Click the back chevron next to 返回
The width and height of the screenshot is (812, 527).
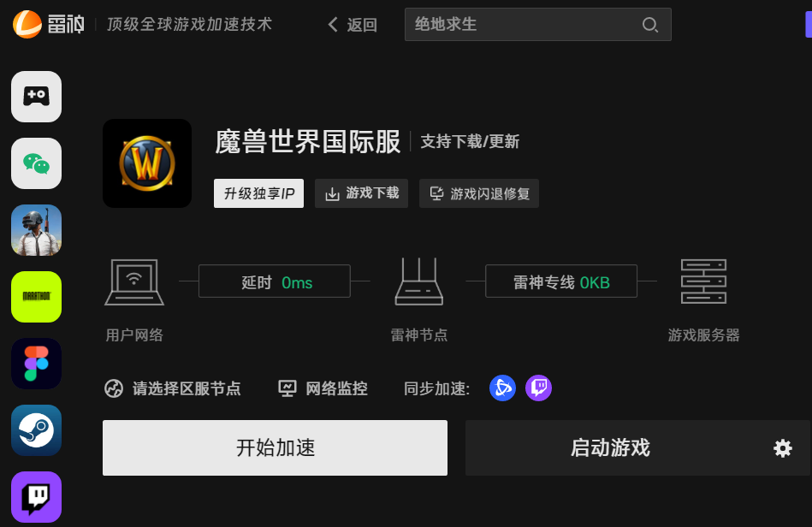pyautogui.click(x=333, y=25)
